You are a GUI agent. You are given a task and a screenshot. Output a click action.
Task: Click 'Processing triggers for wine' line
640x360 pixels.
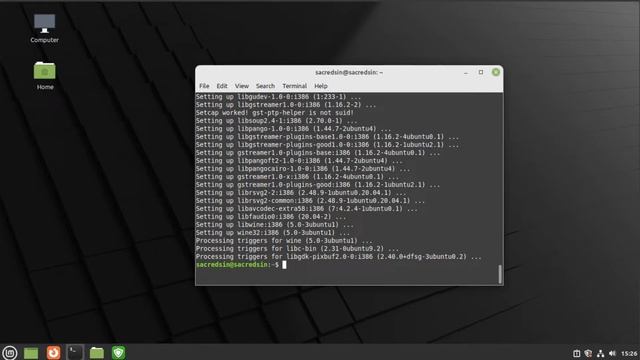tap(284, 241)
